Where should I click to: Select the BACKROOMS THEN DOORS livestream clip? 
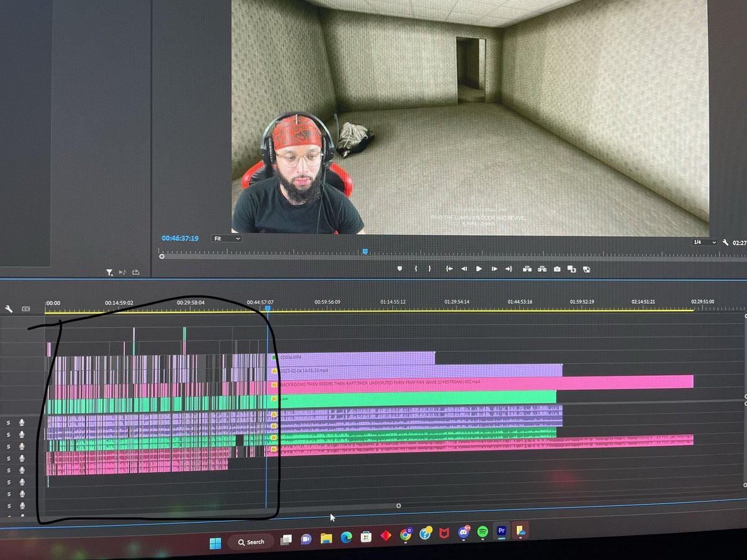click(x=481, y=381)
